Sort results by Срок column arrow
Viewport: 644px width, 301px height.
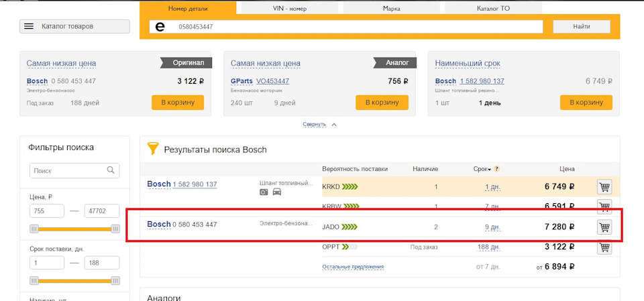coord(489,169)
